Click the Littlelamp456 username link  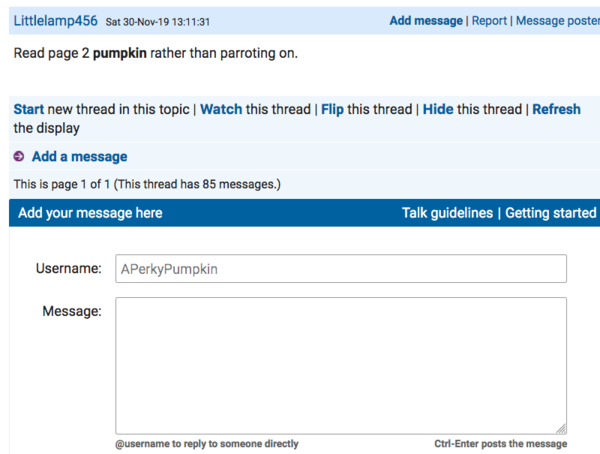click(x=57, y=20)
